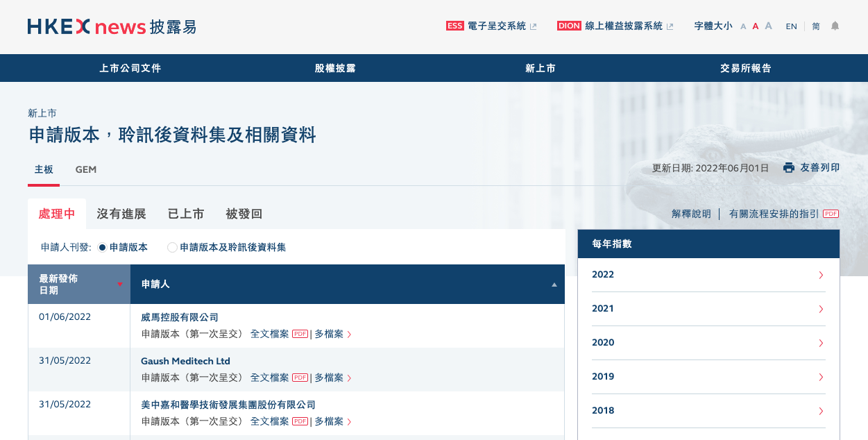
Task: Expand the 2022 yearly index row
Action: [x=708, y=275]
